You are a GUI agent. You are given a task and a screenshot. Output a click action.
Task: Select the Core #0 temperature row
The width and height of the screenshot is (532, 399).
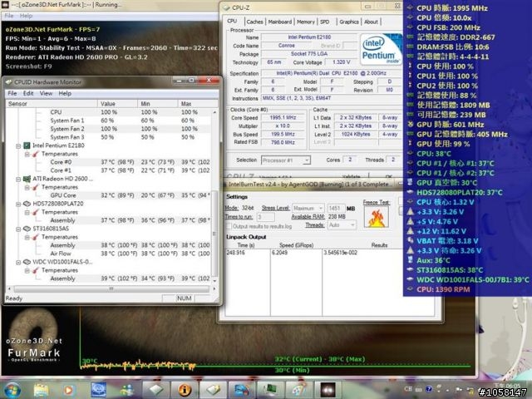point(109,162)
